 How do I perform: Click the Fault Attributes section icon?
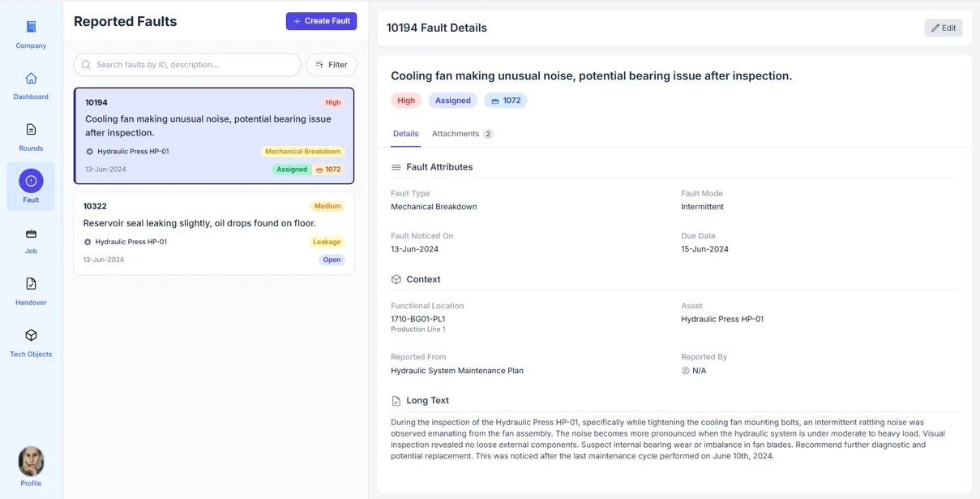pos(396,167)
